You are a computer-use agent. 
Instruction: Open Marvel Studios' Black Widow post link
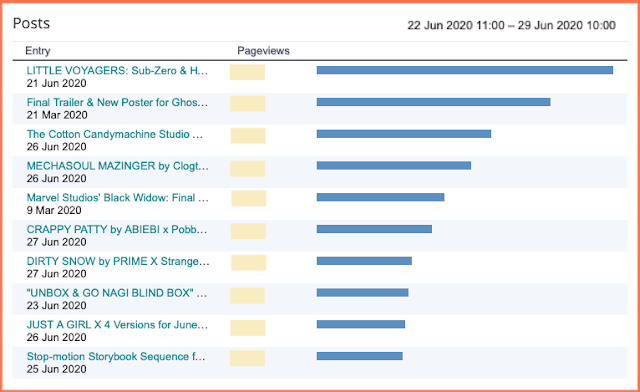[118, 198]
